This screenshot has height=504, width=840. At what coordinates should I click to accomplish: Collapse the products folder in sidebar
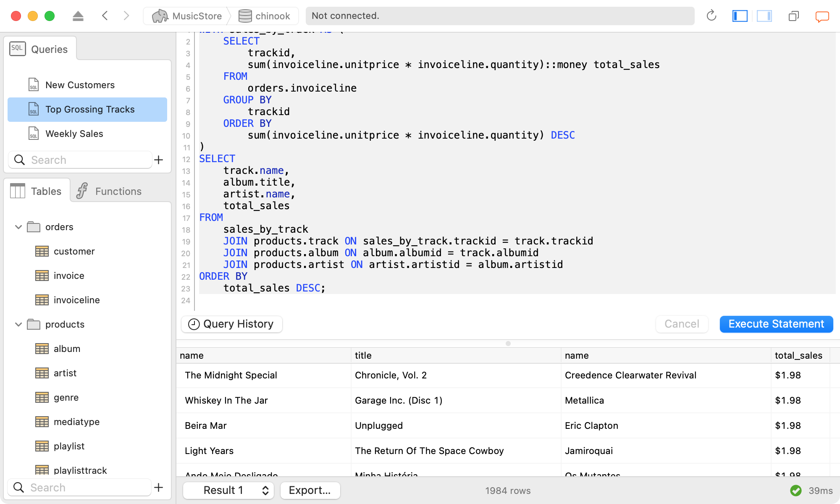17,324
